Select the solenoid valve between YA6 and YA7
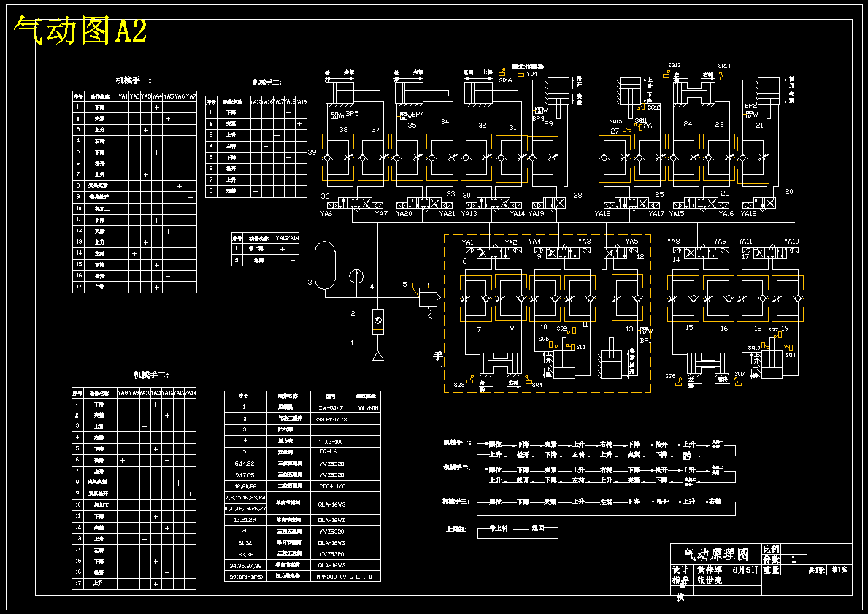 coord(356,203)
